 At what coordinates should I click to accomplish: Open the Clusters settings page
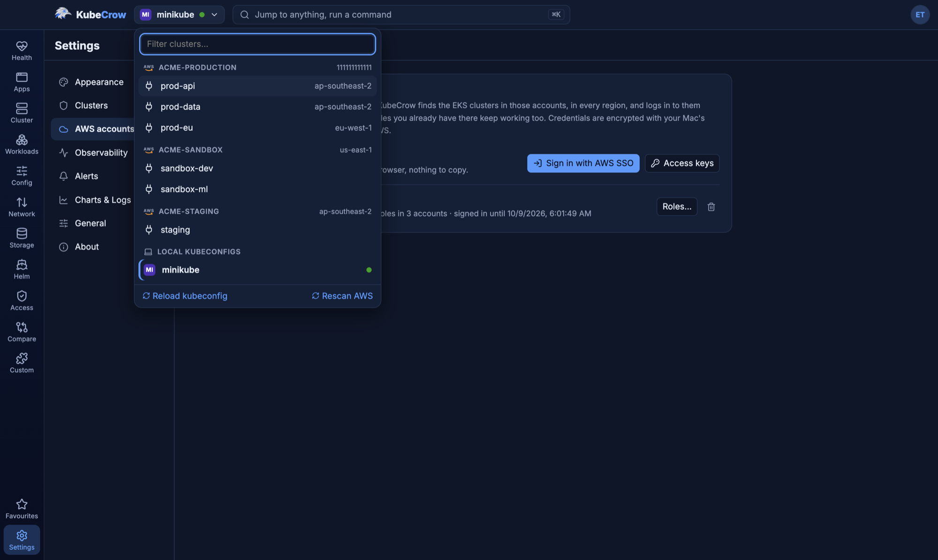coord(92,106)
